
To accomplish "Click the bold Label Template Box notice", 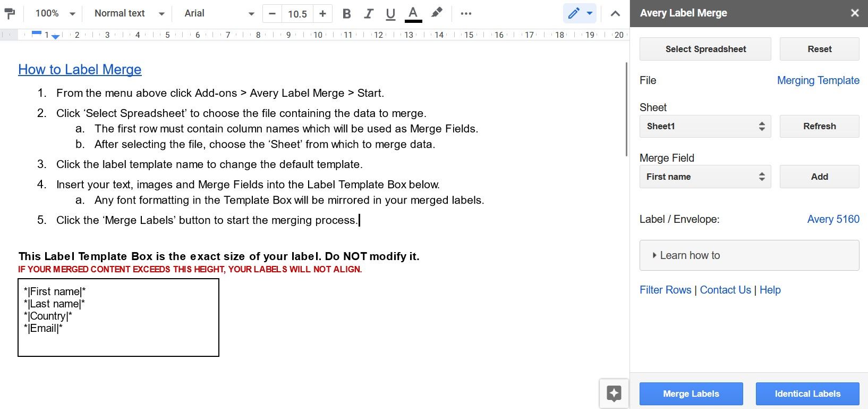I will 219,256.
